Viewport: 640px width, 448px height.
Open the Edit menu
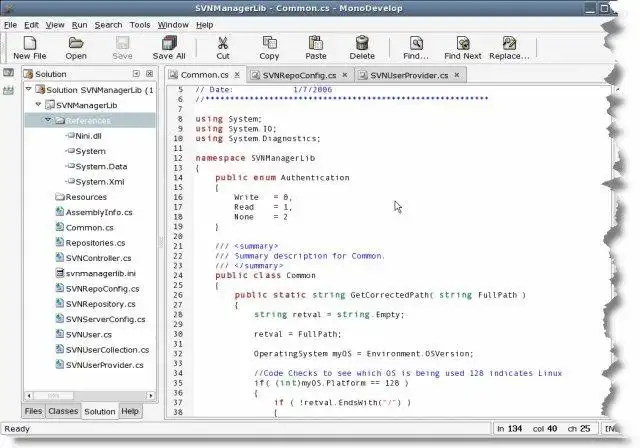31,25
